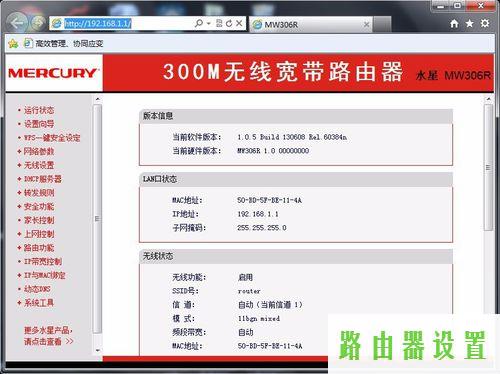Close the MW306R tab
The height and width of the screenshot is (374, 500).
366,24
